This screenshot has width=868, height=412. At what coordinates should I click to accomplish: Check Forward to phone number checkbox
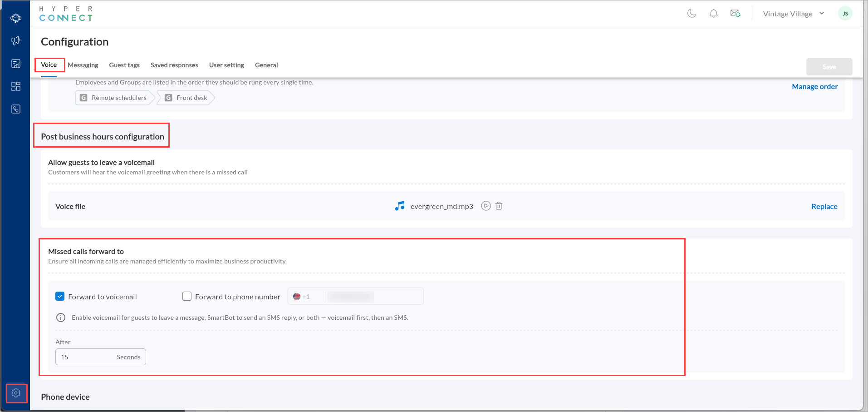click(187, 296)
